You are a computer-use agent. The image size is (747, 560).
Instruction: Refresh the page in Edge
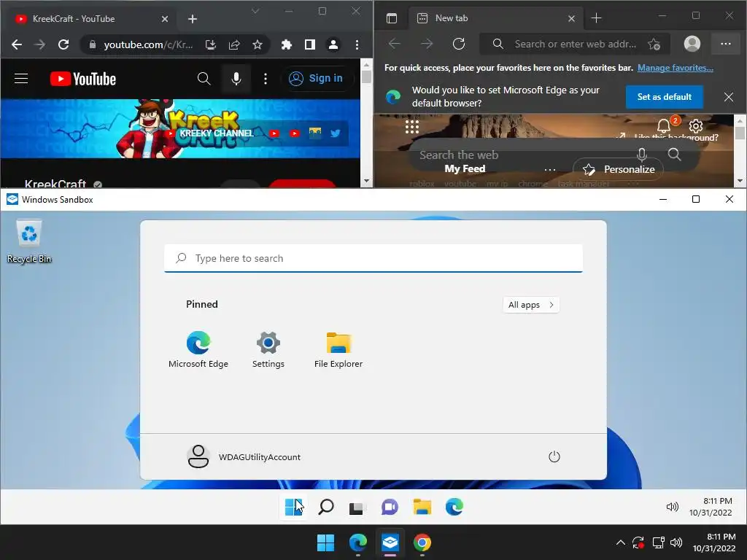[459, 44]
